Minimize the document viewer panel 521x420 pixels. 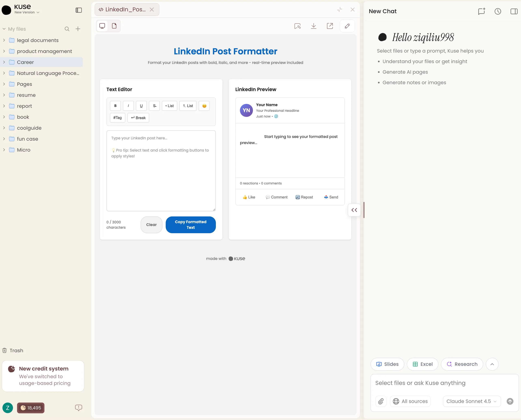(x=340, y=10)
